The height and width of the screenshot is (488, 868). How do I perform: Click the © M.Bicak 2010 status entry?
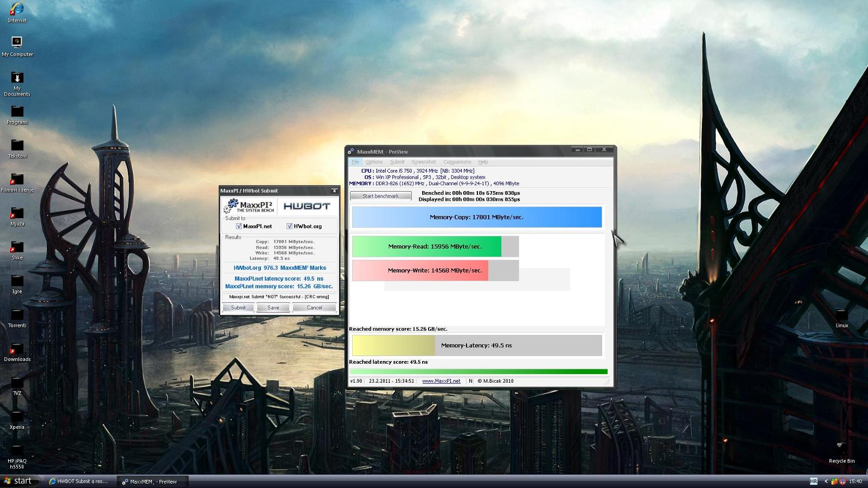pos(495,381)
